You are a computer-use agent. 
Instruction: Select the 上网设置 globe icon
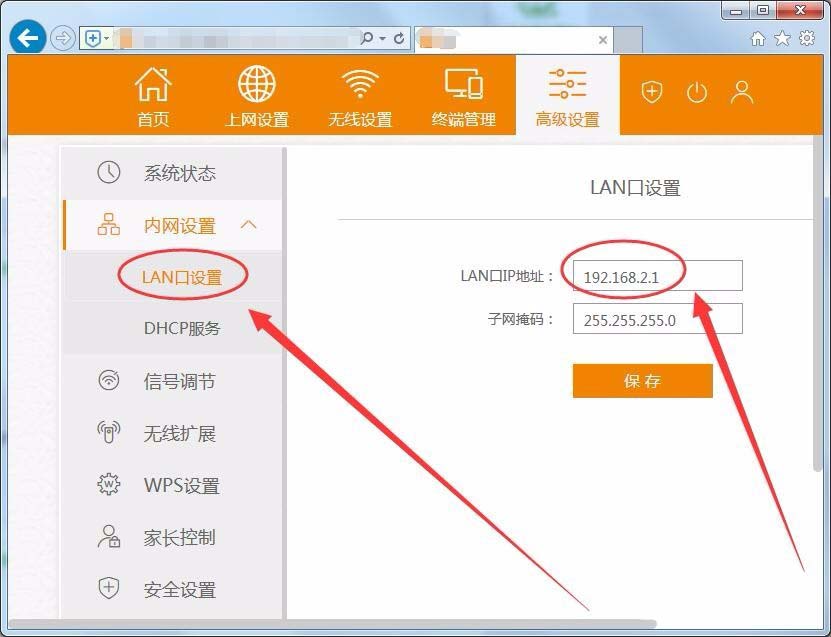click(256, 83)
